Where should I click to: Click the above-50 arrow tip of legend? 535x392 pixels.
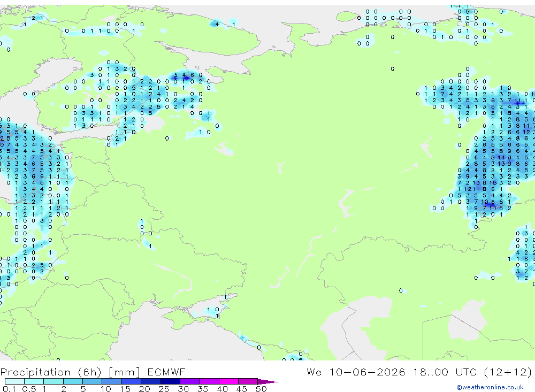tap(267, 382)
